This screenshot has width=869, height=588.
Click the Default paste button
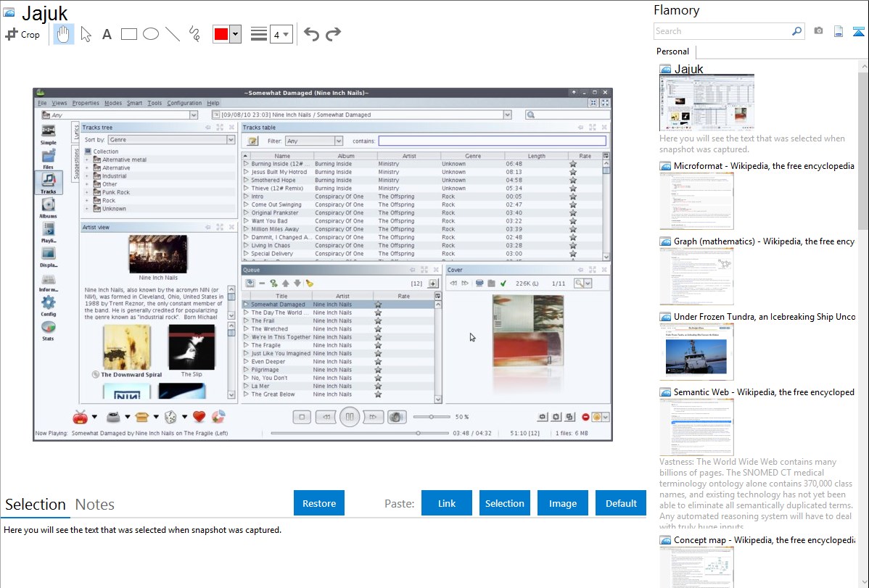coord(621,503)
